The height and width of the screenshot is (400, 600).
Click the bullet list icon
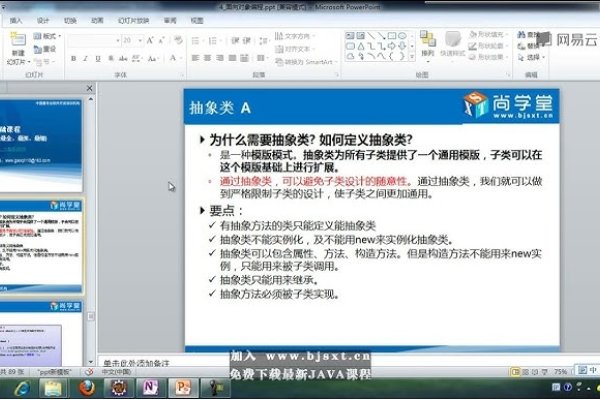coord(196,41)
